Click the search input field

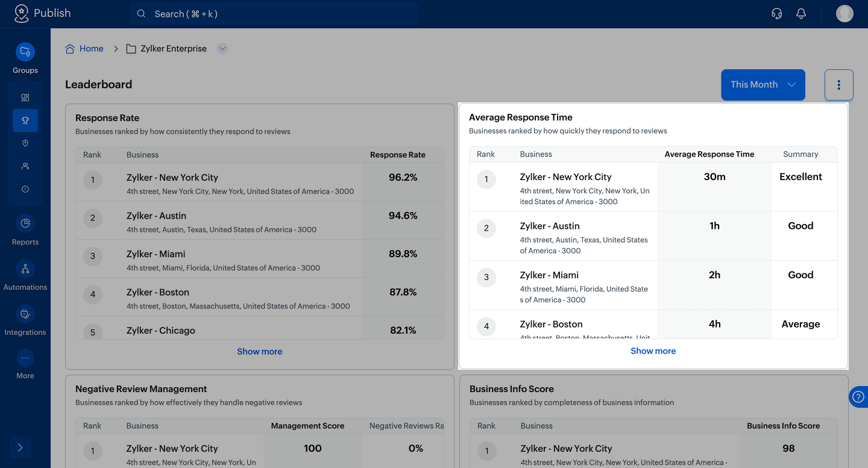point(274,14)
